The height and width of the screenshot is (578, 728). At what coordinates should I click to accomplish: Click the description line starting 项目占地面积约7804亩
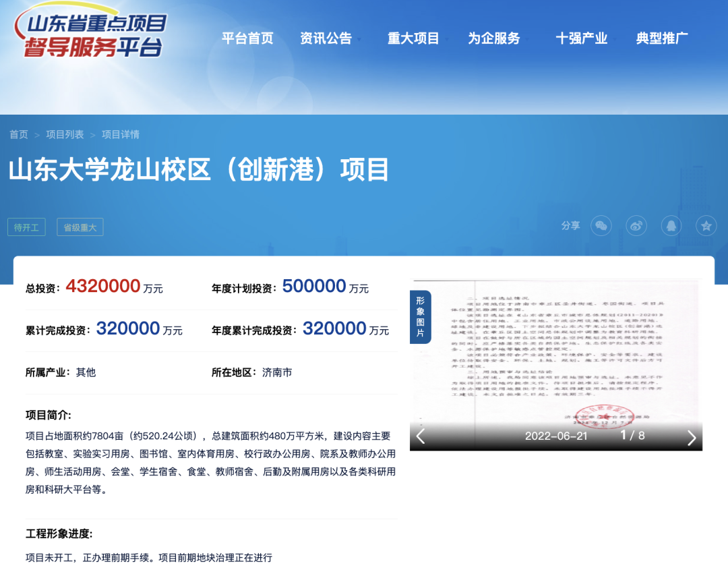(x=208, y=436)
